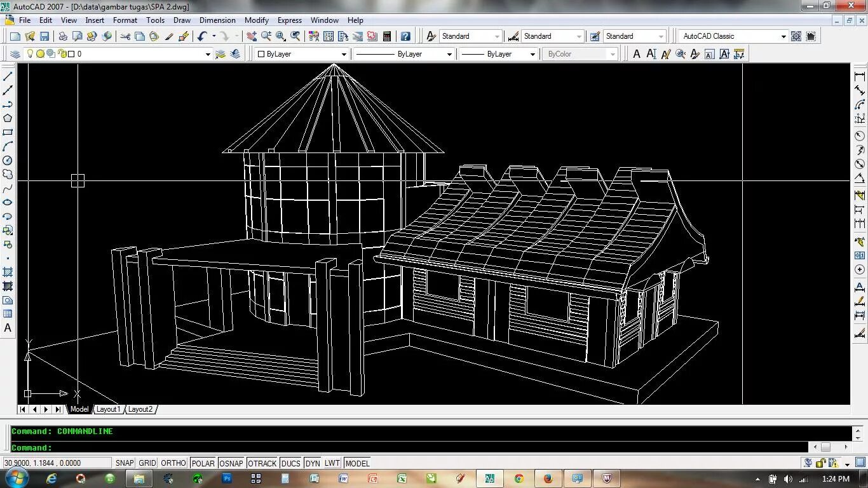This screenshot has width=868, height=488.
Task: Select the Rectangle draw tool
Action: [x=8, y=132]
